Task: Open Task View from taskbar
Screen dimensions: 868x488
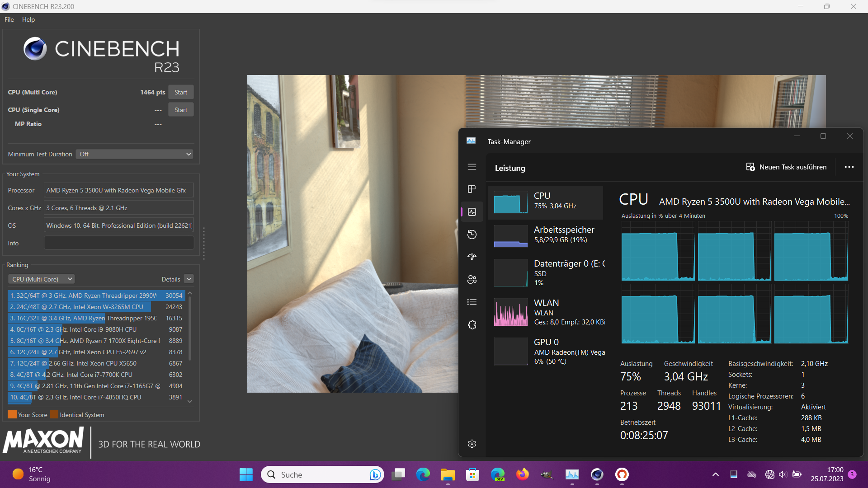Action: [x=398, y=474]
